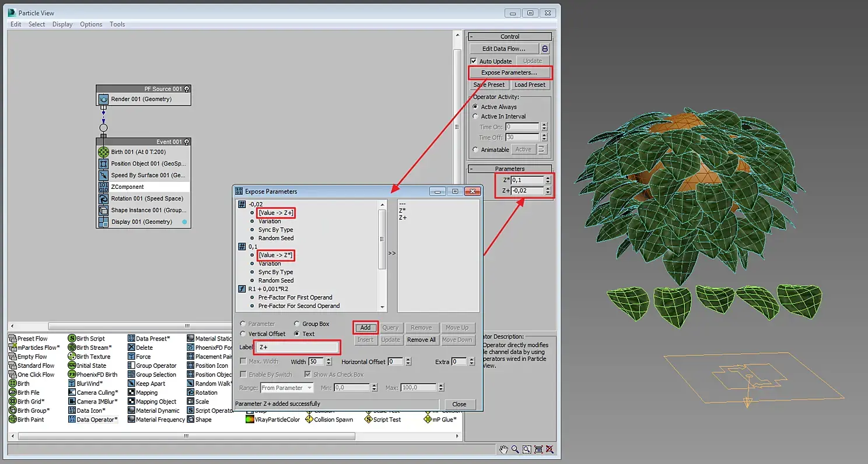
Task: Click the Load Preset button
Action: click(x=530, y=85)
